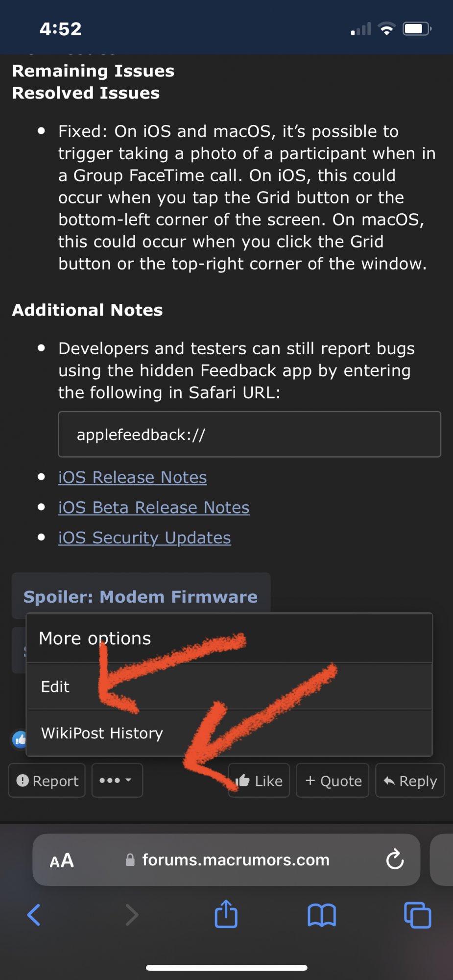Screen dimensions: 453x980
Task: Open iOS Beta Release Notes link
Action: pyautogui.click(x=154, y=508)
